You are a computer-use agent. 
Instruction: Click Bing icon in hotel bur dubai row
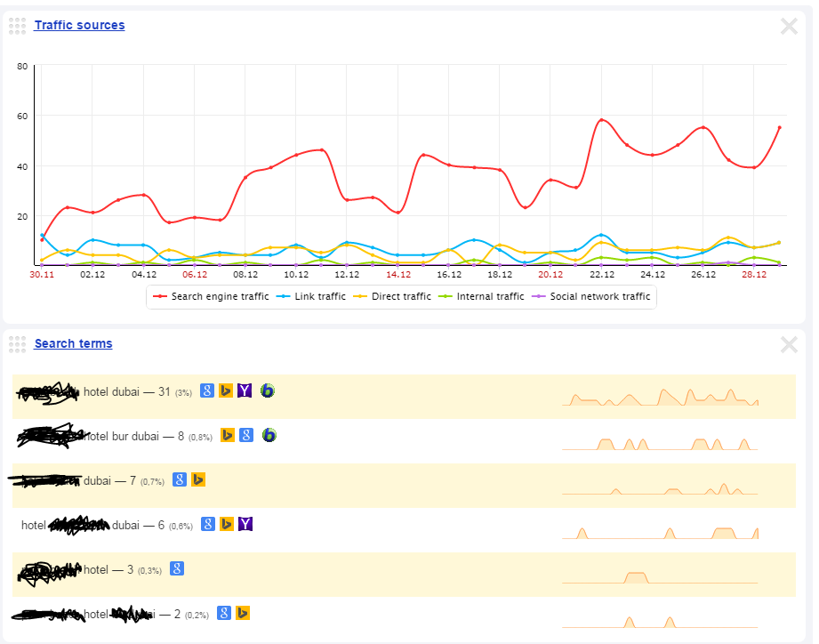coord(228,435)
